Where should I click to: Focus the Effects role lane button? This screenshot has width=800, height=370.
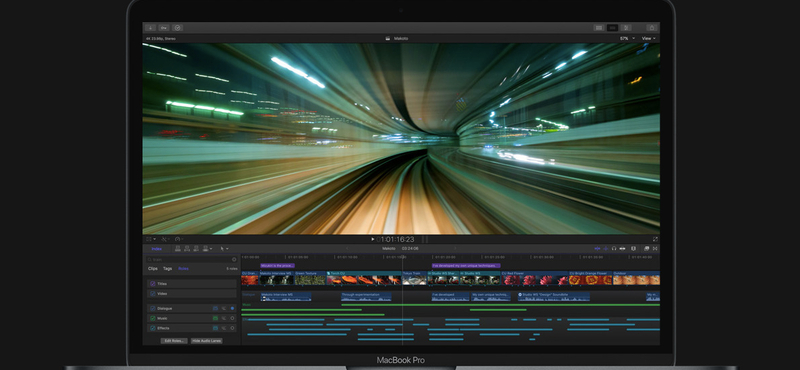(x=232, y=328)
